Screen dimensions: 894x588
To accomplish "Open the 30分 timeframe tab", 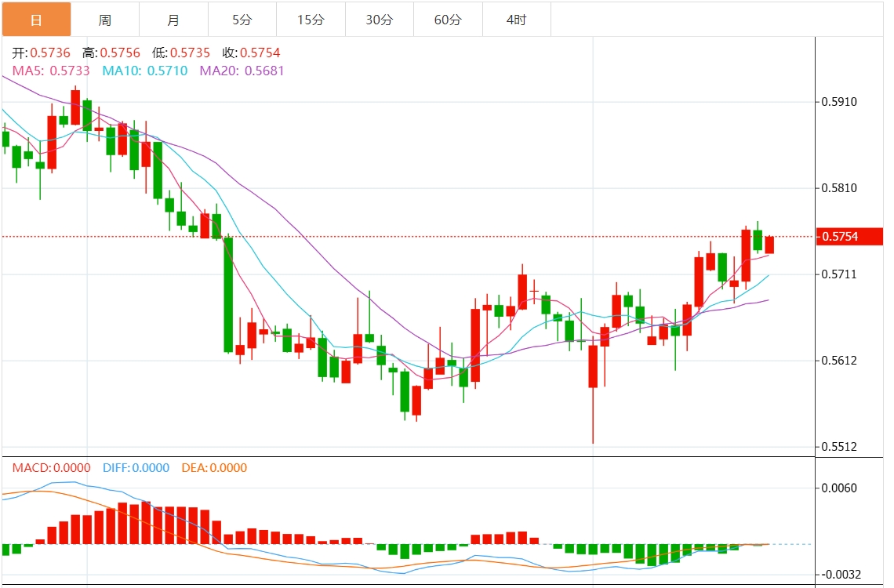I will (x=379, y=20).
